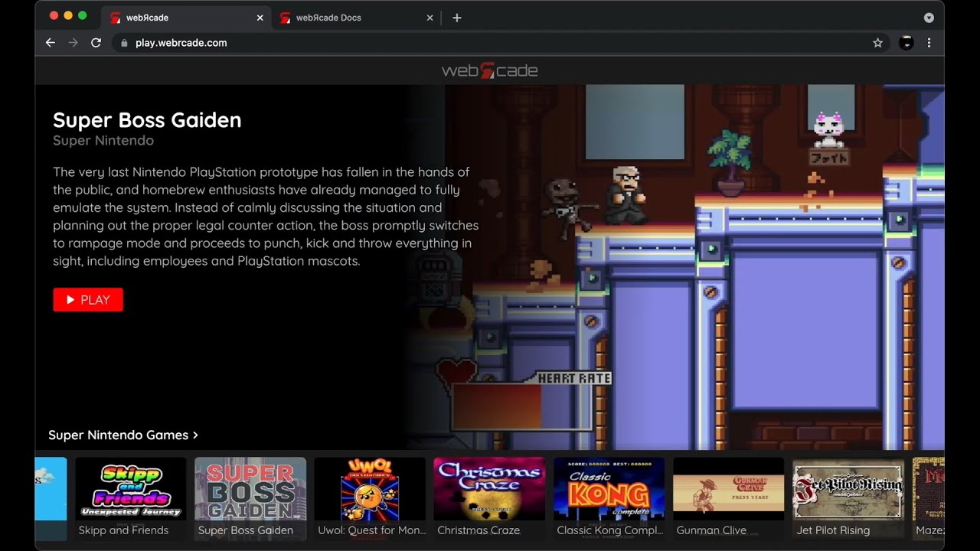The height and width of the screenshot is (551, 980).
Task: Open the tab search arrow icon
Action: pyautogui.click(x=929, y=18)
